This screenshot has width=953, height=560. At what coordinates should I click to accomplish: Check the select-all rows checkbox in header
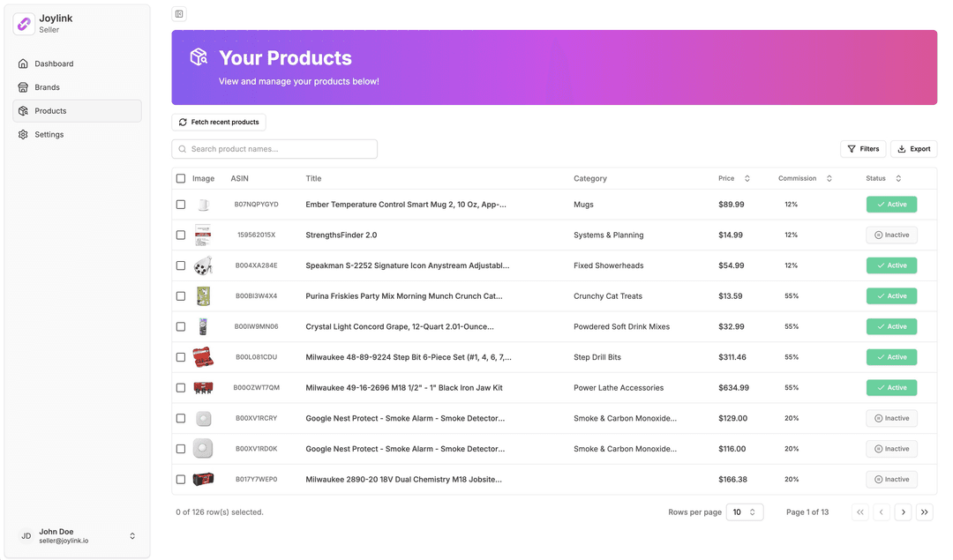tap(181, 178)
